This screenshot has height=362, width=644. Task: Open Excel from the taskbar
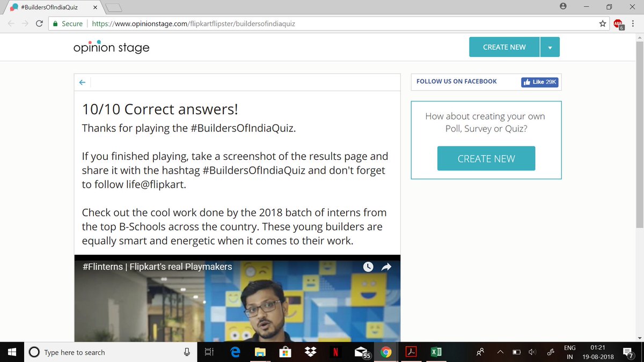tap(436, 352)
